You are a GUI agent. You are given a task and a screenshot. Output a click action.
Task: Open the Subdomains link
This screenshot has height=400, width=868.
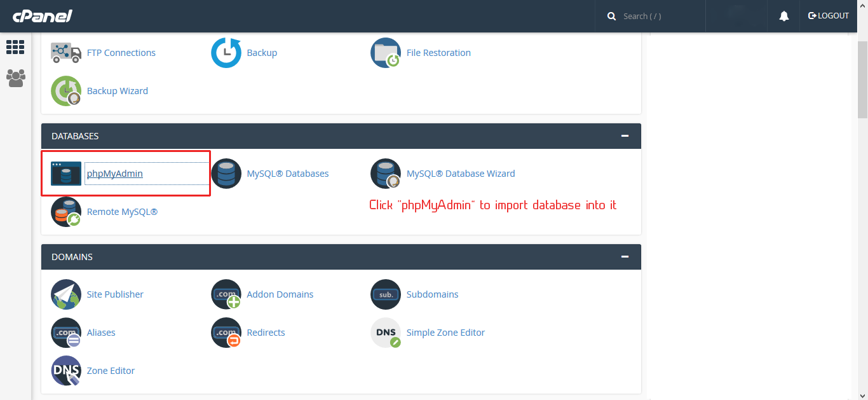pos(432,294)
